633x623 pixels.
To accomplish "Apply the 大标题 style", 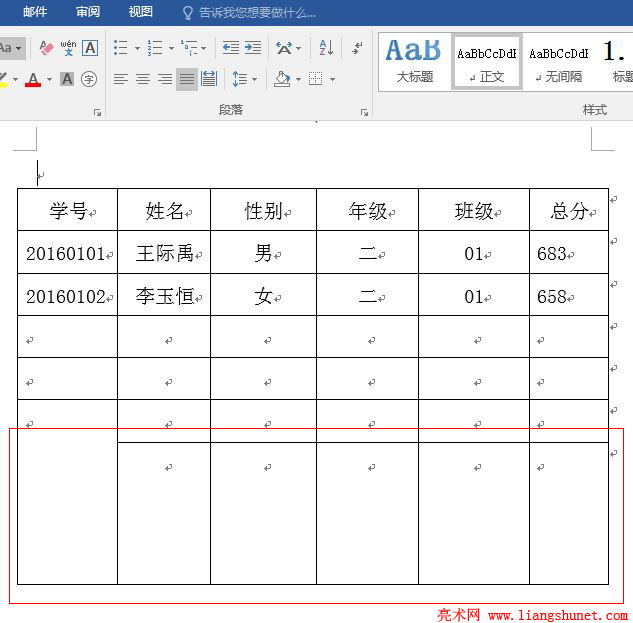I will tap(414, 62).
